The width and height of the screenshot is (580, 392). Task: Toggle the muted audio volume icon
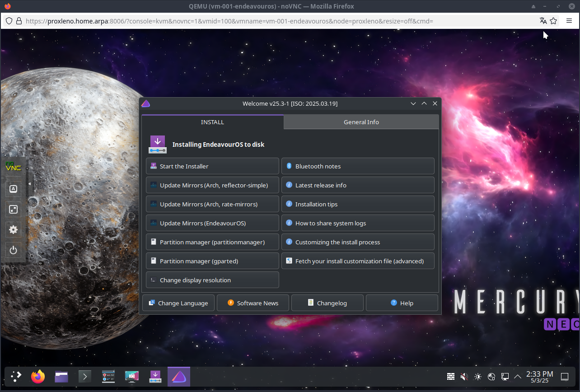pos(464,377)
